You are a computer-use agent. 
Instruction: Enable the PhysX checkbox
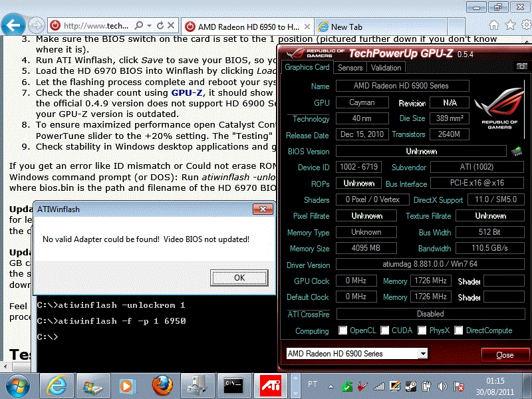click(x=422, y=330)
